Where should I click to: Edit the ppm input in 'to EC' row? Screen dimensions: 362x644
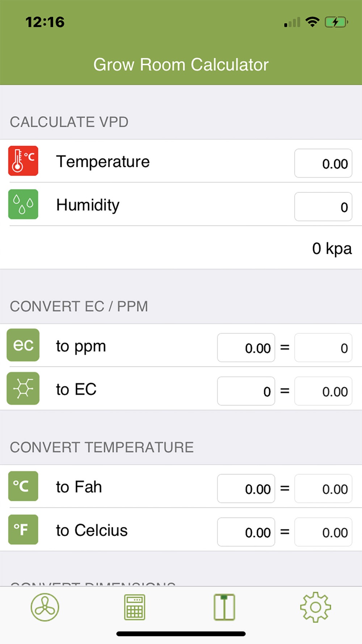click(x=246, y=391)
